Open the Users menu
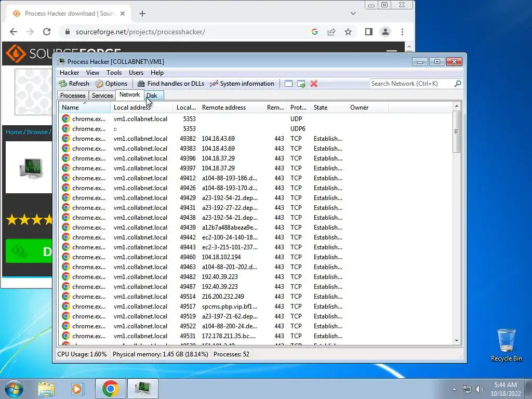 [x=136, y=73]
